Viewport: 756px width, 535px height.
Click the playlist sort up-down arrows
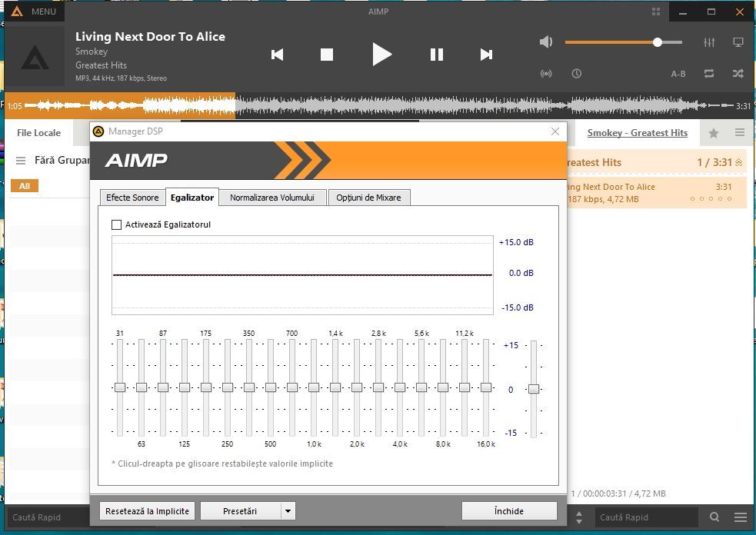pos(579,517)
